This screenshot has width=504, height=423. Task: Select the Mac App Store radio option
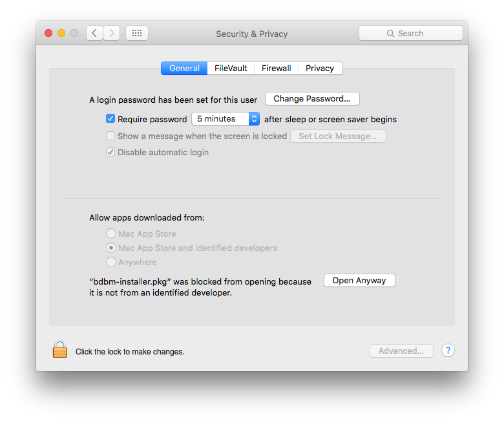tap(111, 233)
